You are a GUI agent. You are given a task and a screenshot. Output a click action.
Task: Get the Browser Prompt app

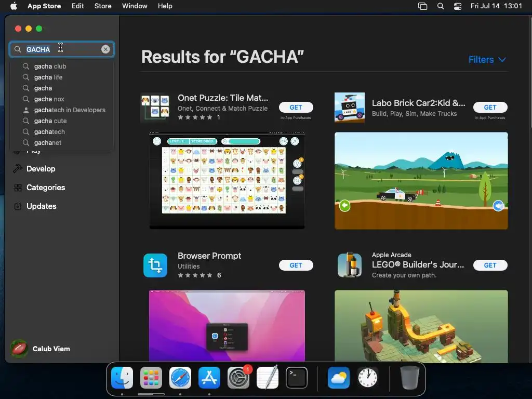pos(296,265)
